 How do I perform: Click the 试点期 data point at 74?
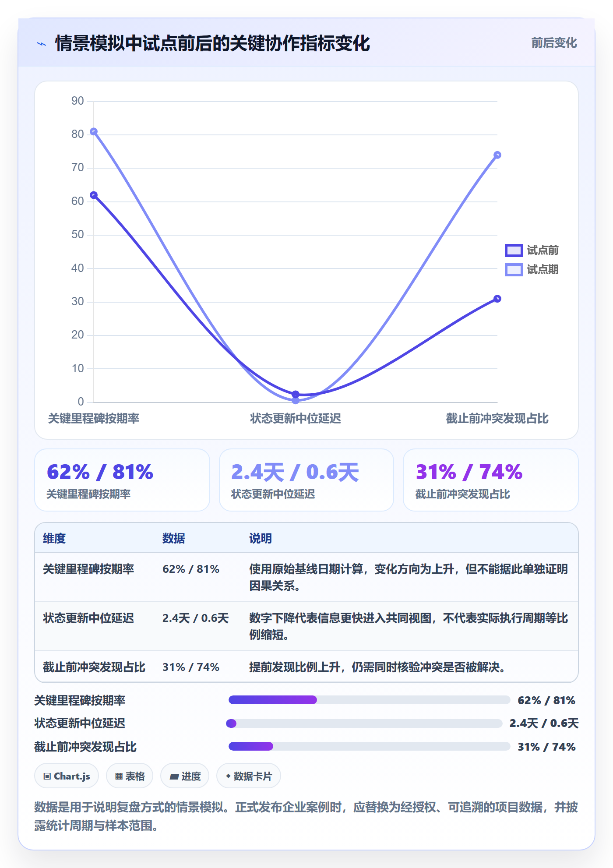pyautogui.click(x=497, y=155)
